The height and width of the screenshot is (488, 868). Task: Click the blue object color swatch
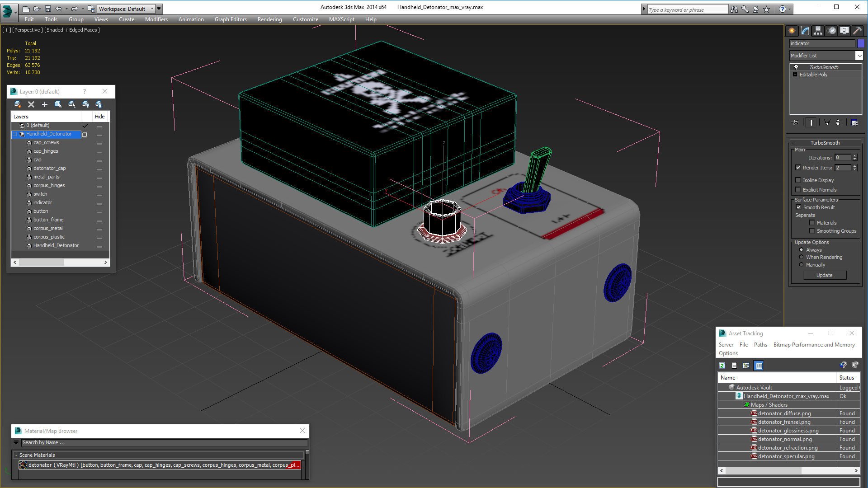coord(861,43)
